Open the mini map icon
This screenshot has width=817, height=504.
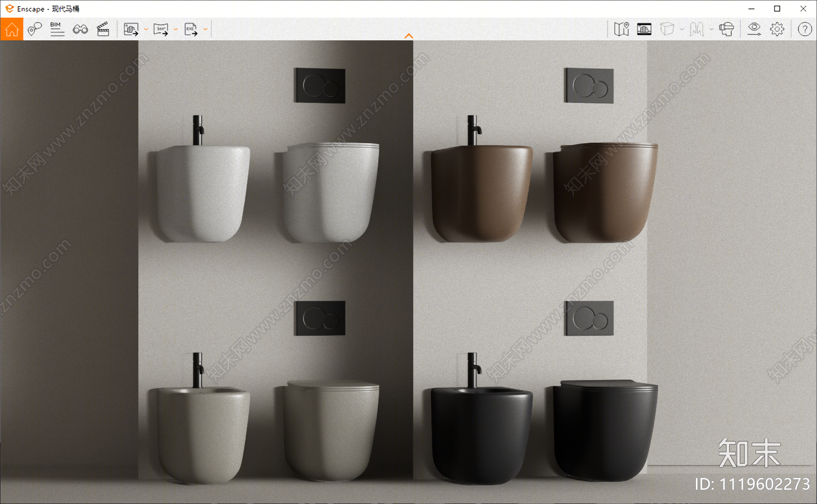[x=621, y=29]
